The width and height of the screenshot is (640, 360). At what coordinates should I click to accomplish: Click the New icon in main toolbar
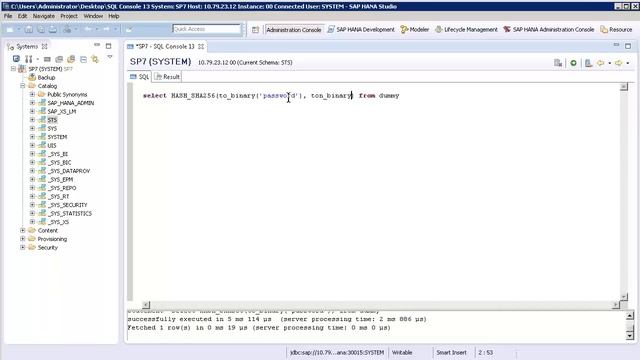click(x=10, y=29)
